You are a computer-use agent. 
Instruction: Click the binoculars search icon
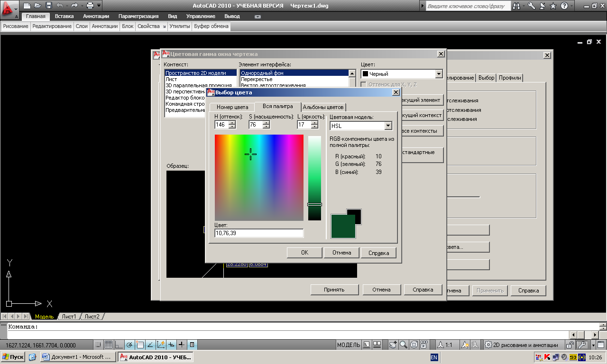[x=517, y=6]
